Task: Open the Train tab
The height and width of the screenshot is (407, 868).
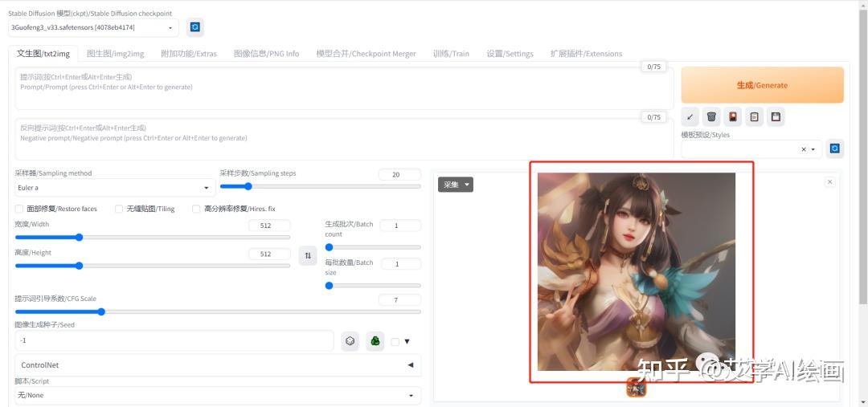Action: point(451,54)
